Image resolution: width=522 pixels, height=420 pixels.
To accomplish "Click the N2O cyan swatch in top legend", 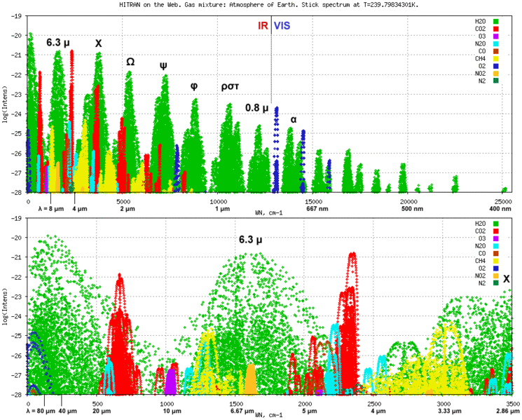I will [495, 44].
